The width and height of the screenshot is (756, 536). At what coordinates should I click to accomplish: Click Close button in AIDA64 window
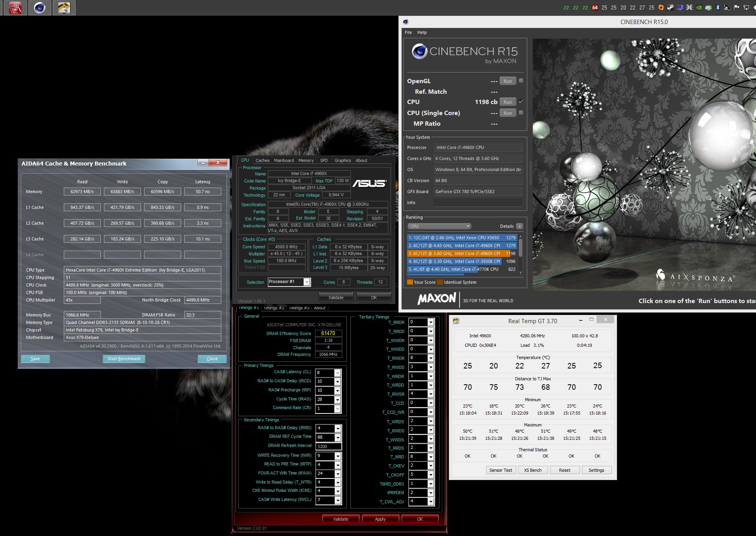pyautogui.click(x=212, y=359)
